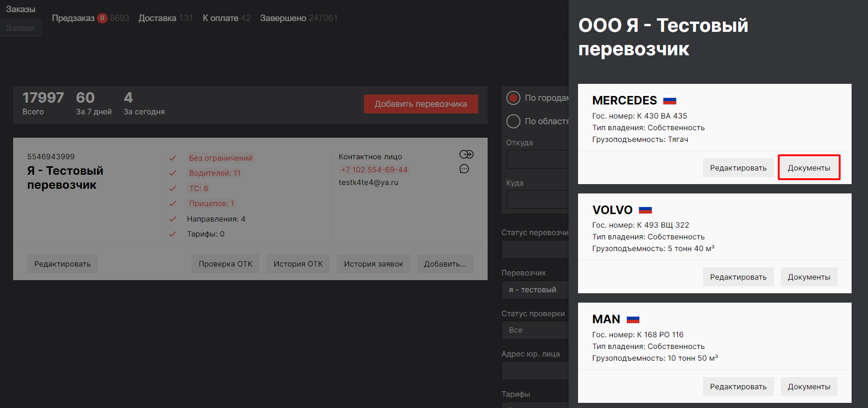This screenshot has width=868, height=408.
Task: Click the email testk4te4@ya.ru
Action: point(369,182)
